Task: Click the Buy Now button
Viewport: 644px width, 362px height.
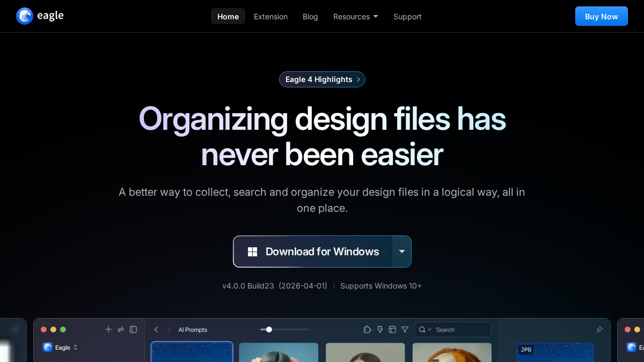Action: (x=601, y=16)
